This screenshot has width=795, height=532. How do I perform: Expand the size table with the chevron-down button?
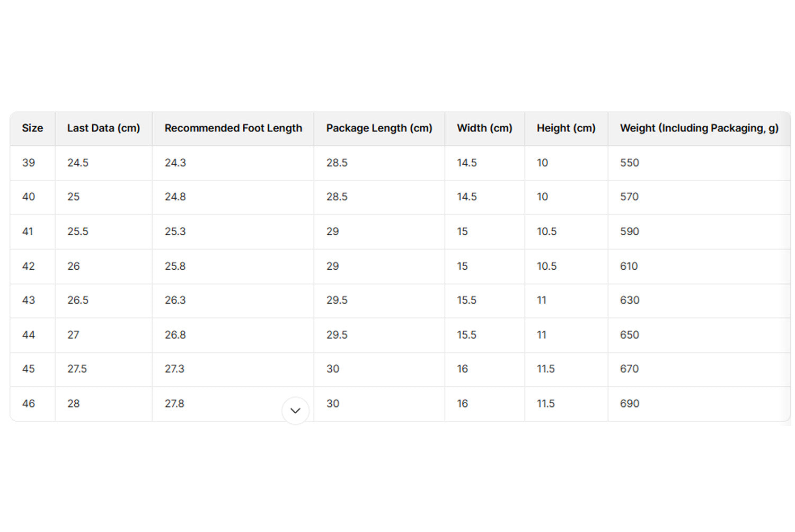click(x=295, y=411)
